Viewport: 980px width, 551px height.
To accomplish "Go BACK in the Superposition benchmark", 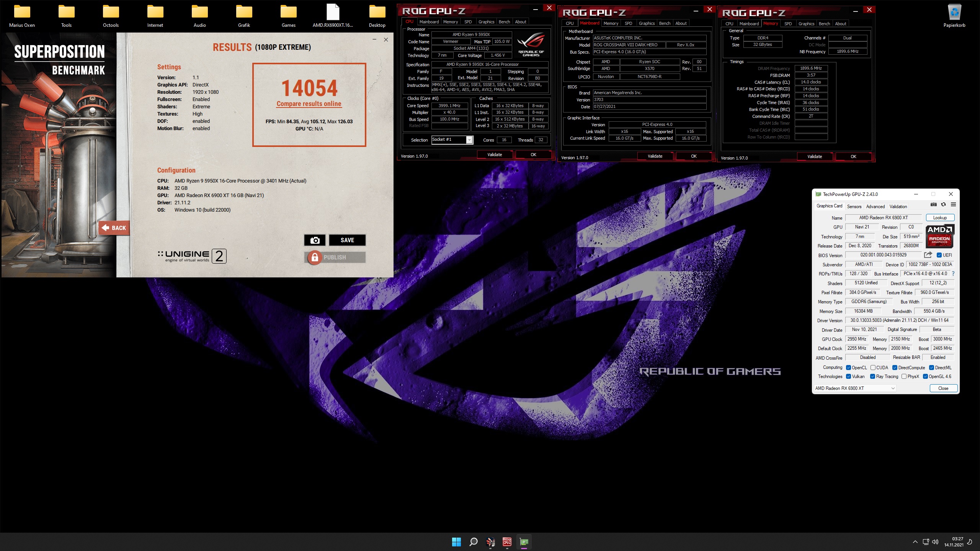I will click(x=114, y=228).
